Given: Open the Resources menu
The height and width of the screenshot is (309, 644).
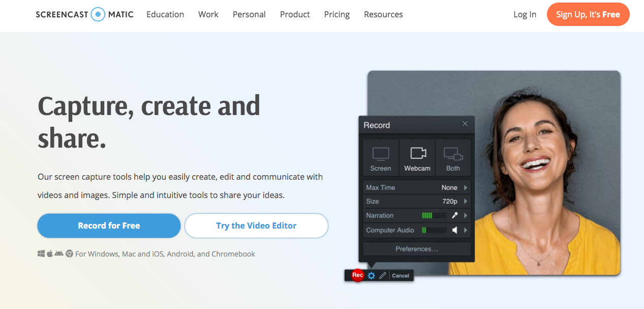Looking at the screenshot, I should point(383,14).
